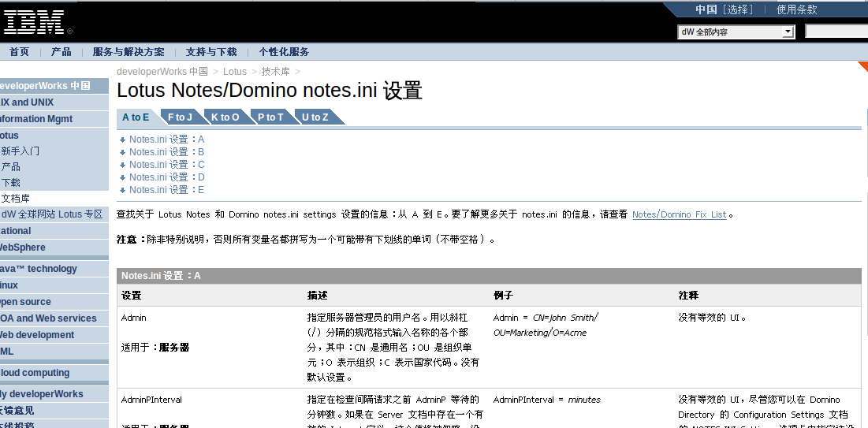Click the 设置 column header
Image resolution: width=868 pixels, height=428 pixels.
[x=132, y=296]
